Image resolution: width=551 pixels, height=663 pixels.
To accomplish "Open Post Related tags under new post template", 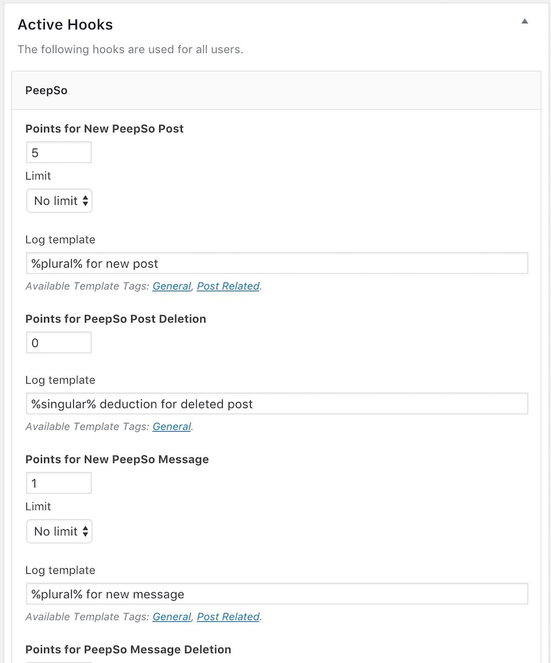I will click(228, 286).
